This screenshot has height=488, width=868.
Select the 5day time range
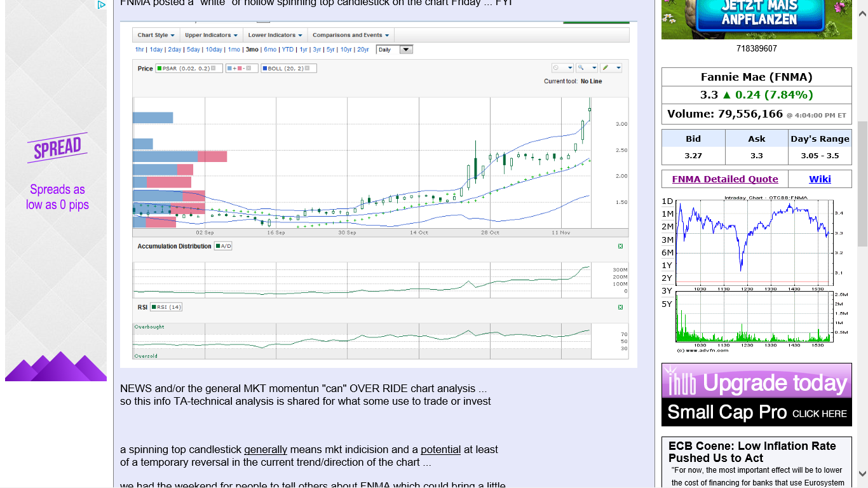[194, 50]
